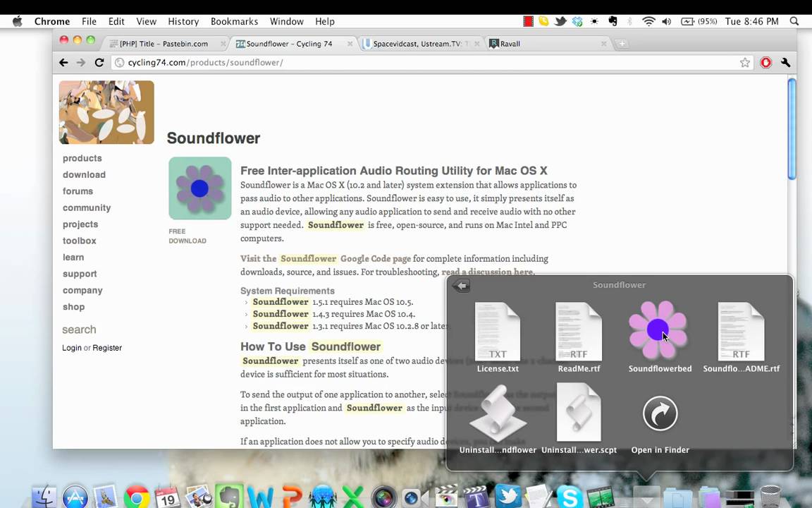The width and height of the screenshot is (812, 508).
Task: Open Skype from the Dock
Action: (569, 497)
